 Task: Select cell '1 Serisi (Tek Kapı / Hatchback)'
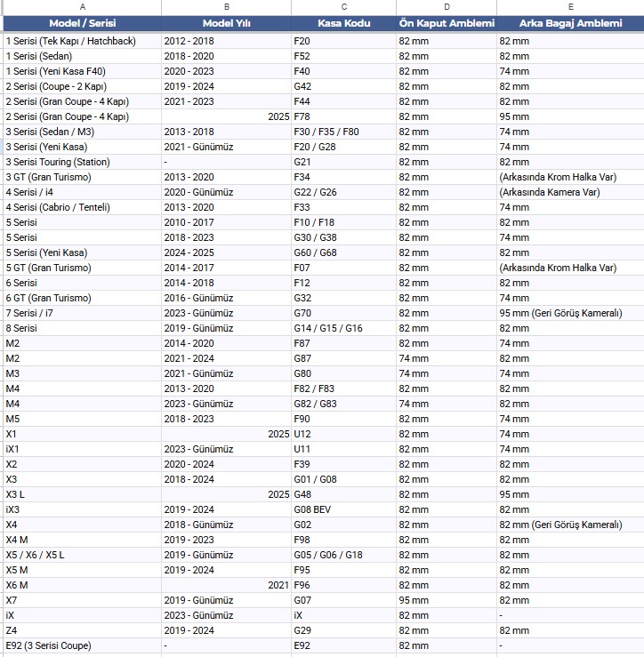click(x=82, y=41)
